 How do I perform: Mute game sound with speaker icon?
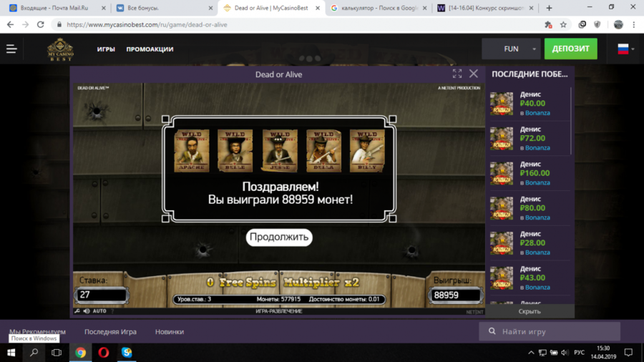click(x=87, y=311)
